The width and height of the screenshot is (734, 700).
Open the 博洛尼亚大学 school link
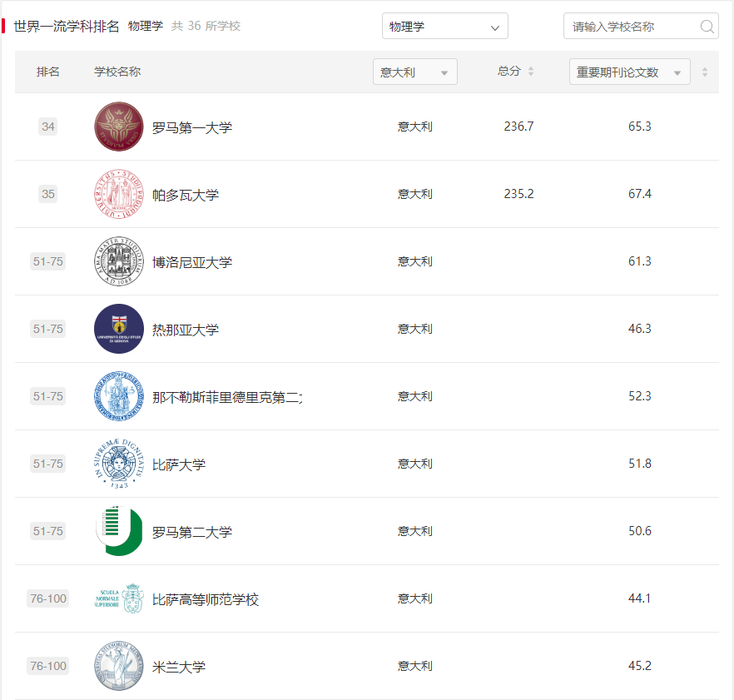pos(192,262)
